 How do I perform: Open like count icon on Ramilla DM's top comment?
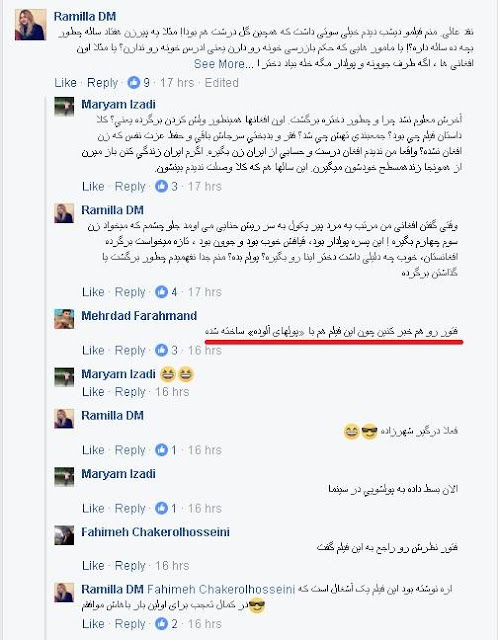click(x=133, y=83)
